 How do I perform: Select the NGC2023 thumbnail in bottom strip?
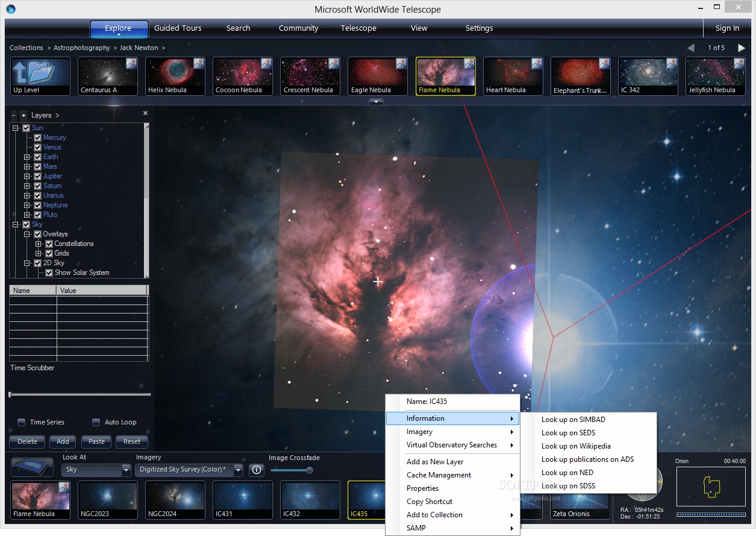[108, 500]
